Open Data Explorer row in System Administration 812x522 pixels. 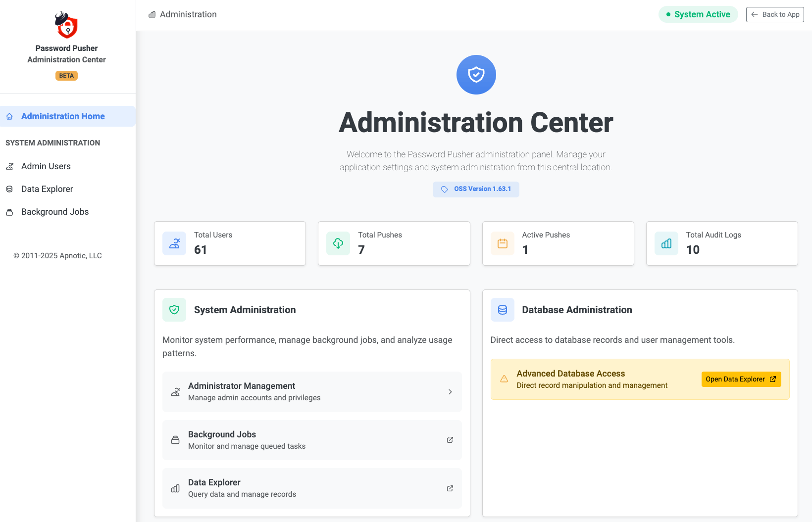tap(312, 488)
